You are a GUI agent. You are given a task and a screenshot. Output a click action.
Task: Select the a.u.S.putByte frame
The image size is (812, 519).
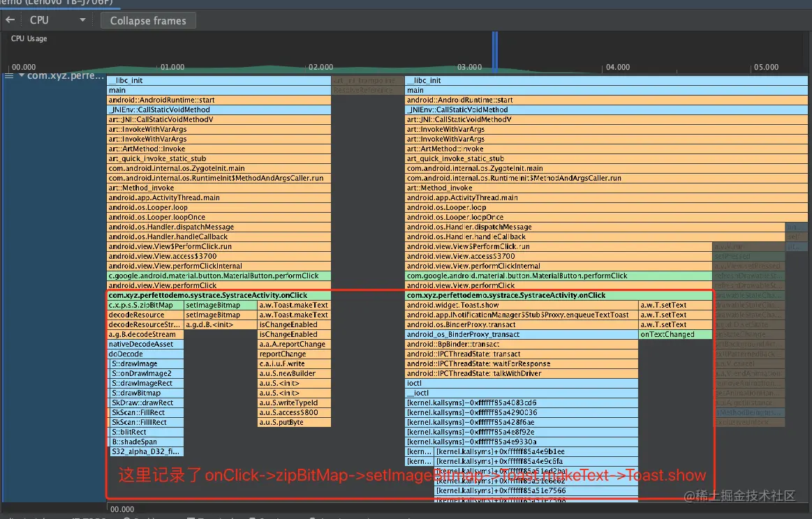pos(294,423)
